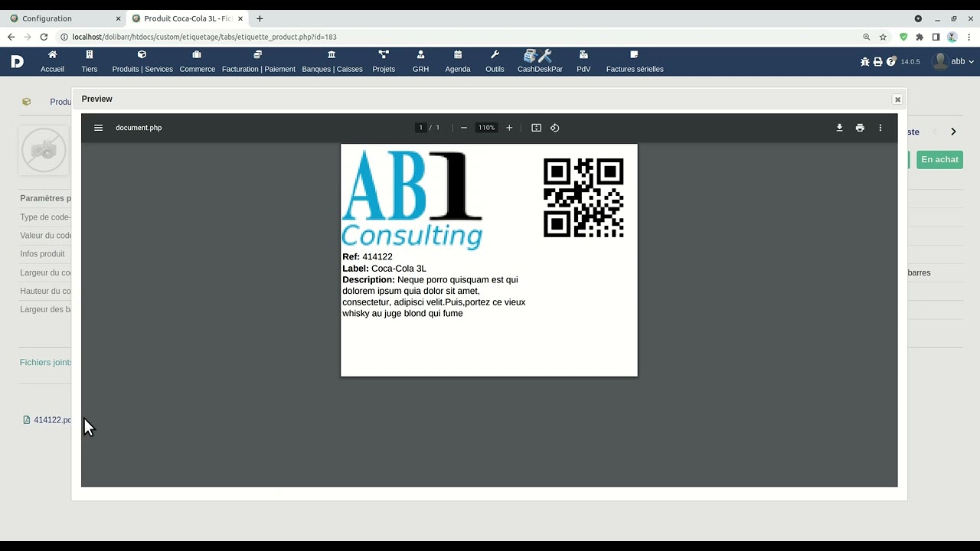980x551 pixels.
Task: Click the fit to page icon
Action: coord(536,128)
